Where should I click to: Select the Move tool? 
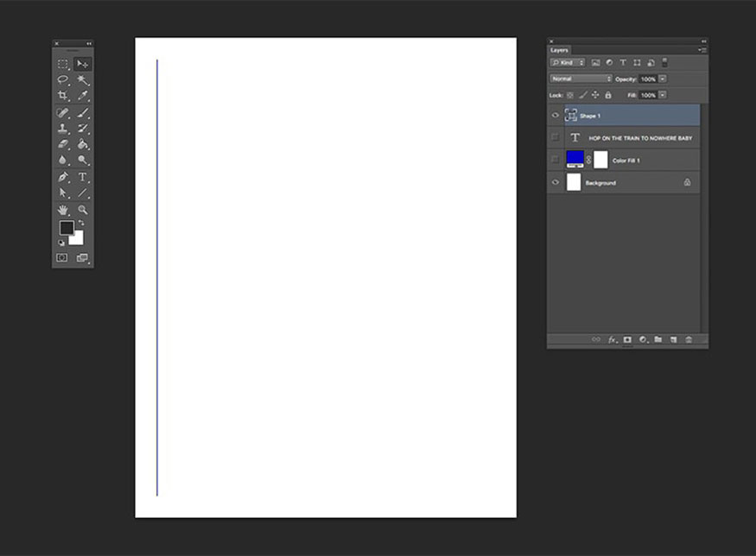tap(82, 64)
